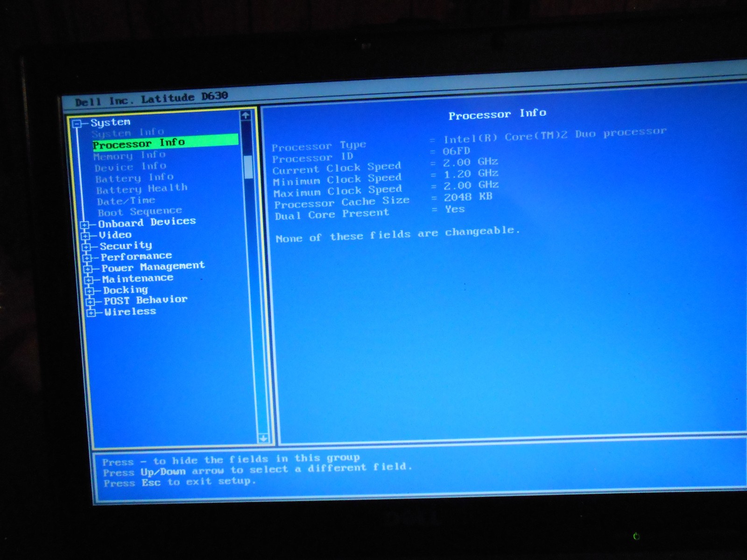Open Memory Info entry
The width and height of the screenshot is (747, 560).
129,155
